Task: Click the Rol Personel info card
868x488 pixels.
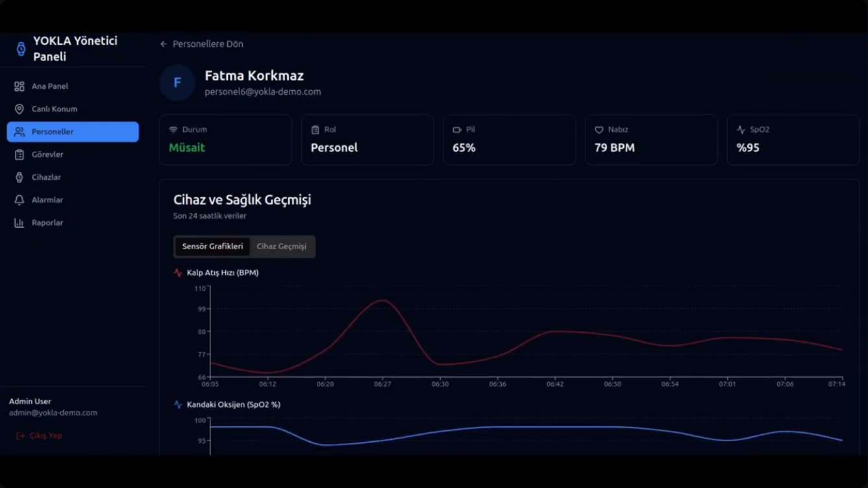Action: 367,140
